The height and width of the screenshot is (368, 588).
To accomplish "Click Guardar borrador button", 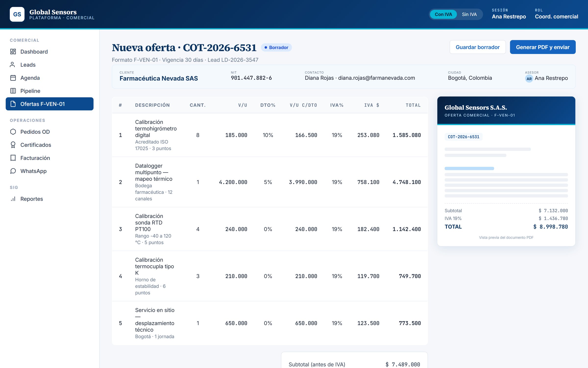I will coord(478,47).
